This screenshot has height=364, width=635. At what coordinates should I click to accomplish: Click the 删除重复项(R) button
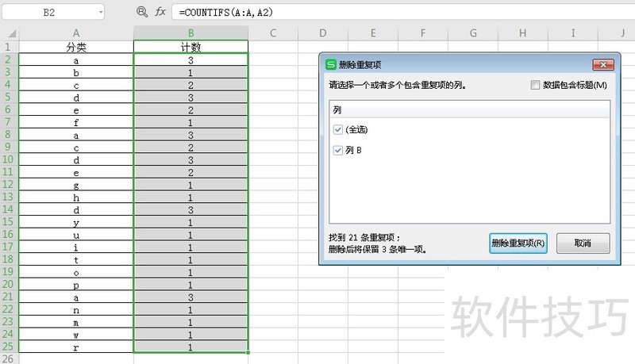[518, 243]
